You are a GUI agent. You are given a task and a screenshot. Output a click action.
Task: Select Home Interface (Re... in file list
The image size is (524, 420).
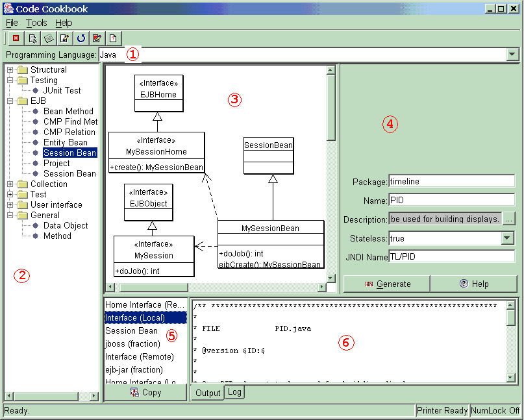(x=145, y=304)
